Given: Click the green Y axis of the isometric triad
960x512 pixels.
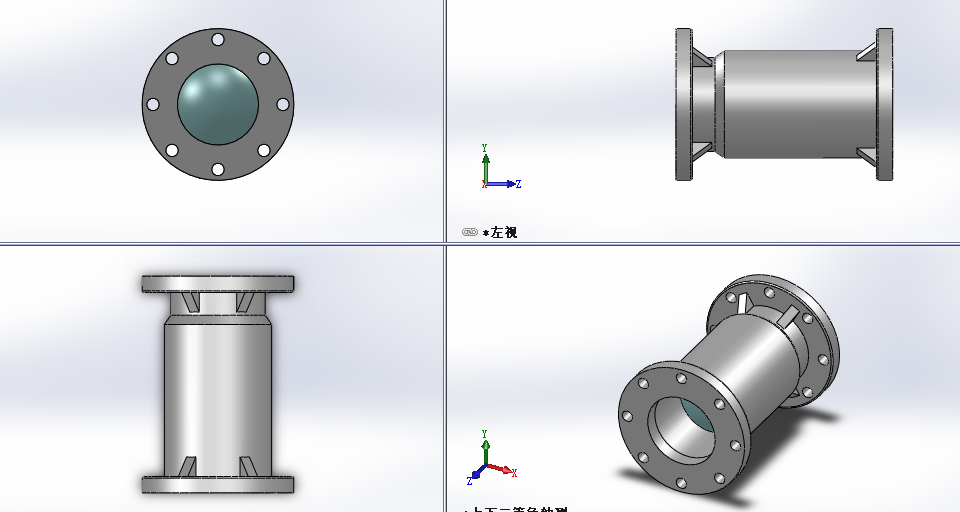Looking at the screenshot, I should pos(485,448).
